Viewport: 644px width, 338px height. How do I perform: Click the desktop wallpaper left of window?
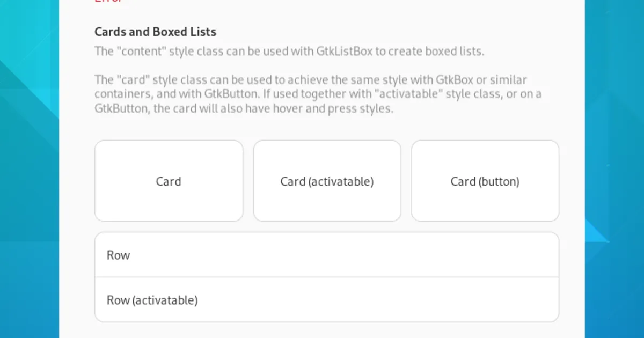[30, 161]
